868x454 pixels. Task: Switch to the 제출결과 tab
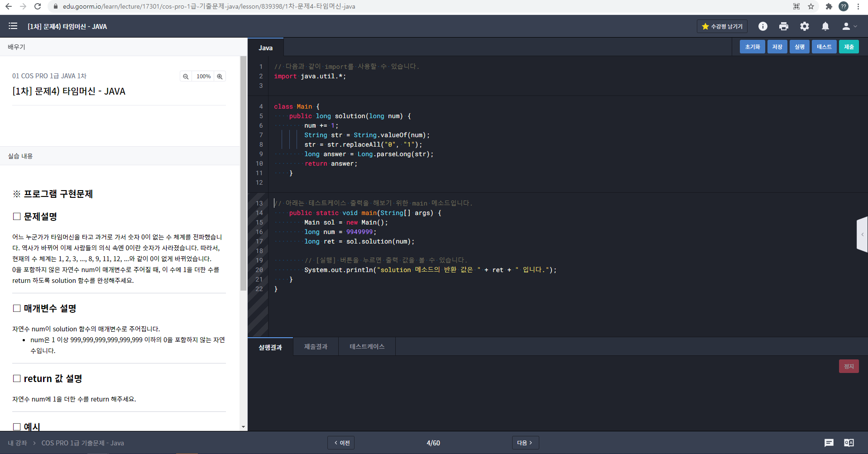316,347
